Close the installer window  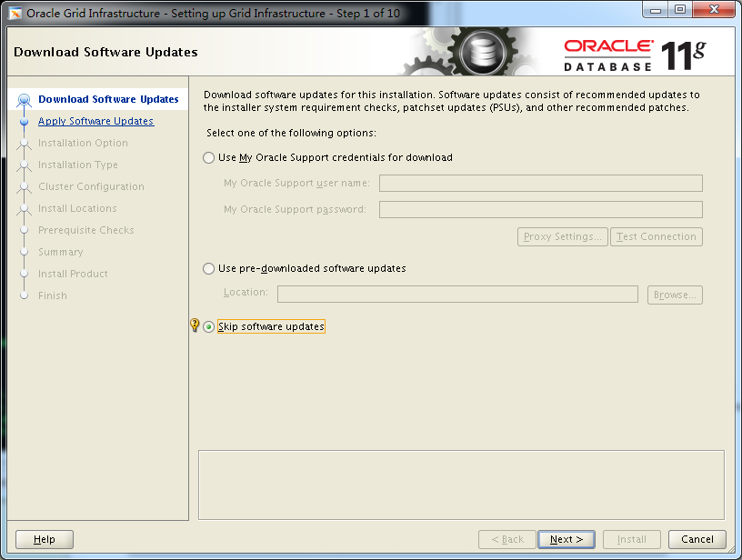pyautogui.click(x=714, y=10)
